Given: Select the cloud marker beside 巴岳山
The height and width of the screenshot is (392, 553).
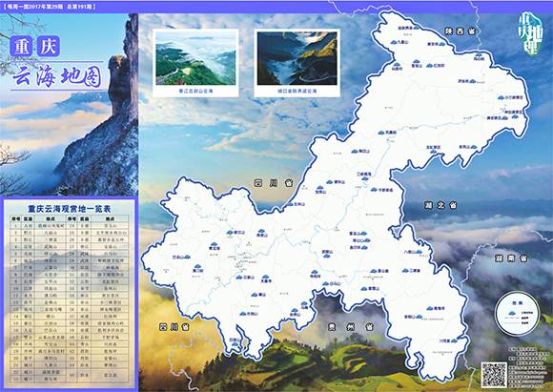Looking at the screenshot, I should coord(187,258).
